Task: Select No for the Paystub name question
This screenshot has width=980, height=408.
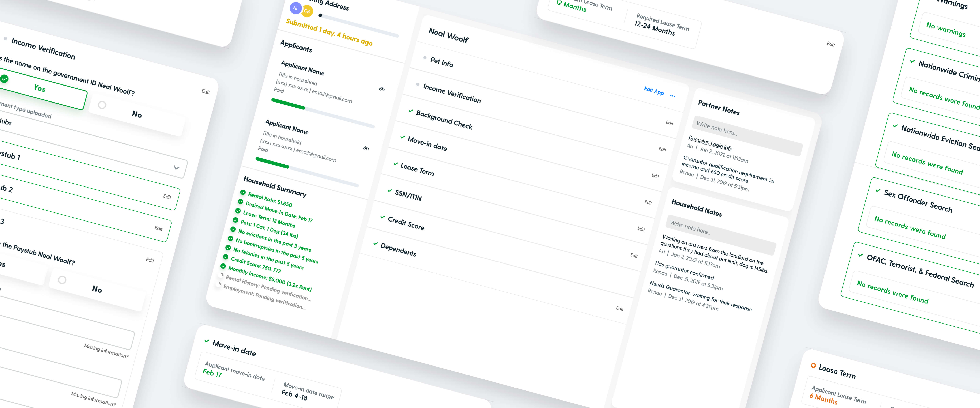Action: click(x=97, y=289)
